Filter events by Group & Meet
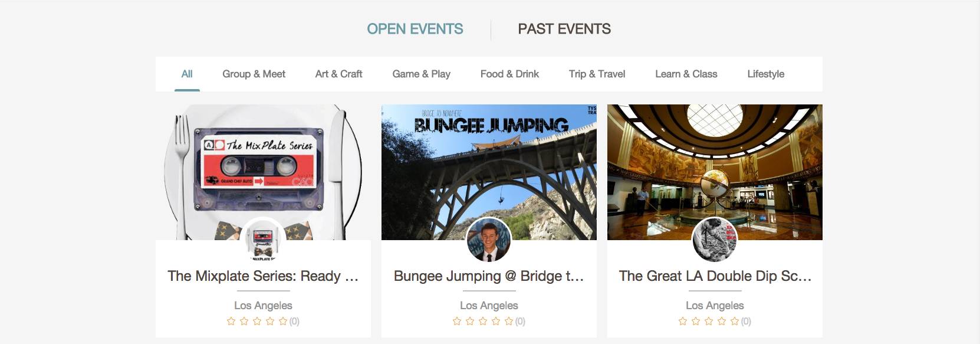The image size is (980, 344). [x=254, y=74]
